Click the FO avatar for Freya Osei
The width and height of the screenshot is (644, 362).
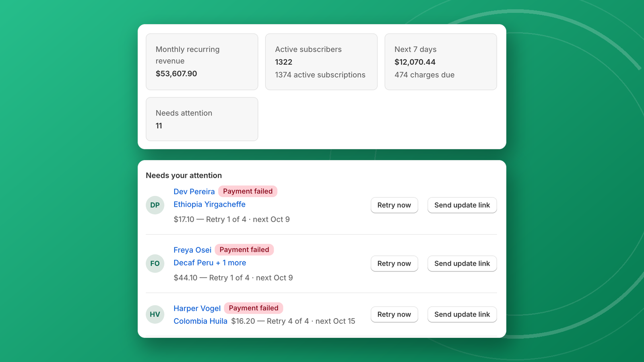(155, 263)
